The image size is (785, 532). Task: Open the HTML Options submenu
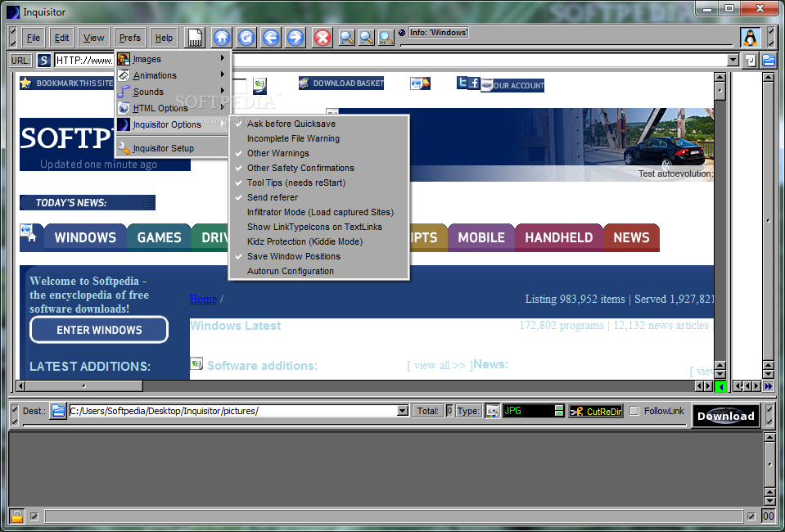point(174,108)
